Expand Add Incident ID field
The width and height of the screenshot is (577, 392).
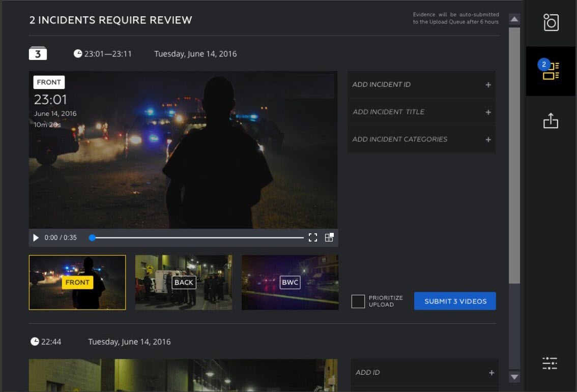pyautogui.click(x=421, y=84)
